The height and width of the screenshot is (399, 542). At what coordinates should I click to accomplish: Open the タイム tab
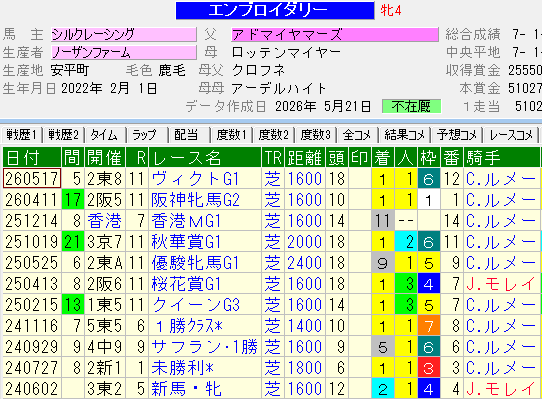pyautogui.click(x=105, y=135)
